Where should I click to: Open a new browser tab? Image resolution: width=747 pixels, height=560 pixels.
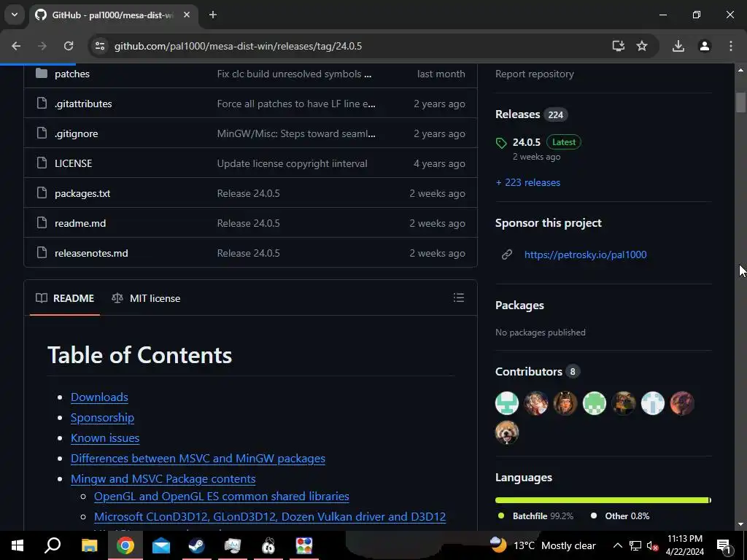(213, 15)
